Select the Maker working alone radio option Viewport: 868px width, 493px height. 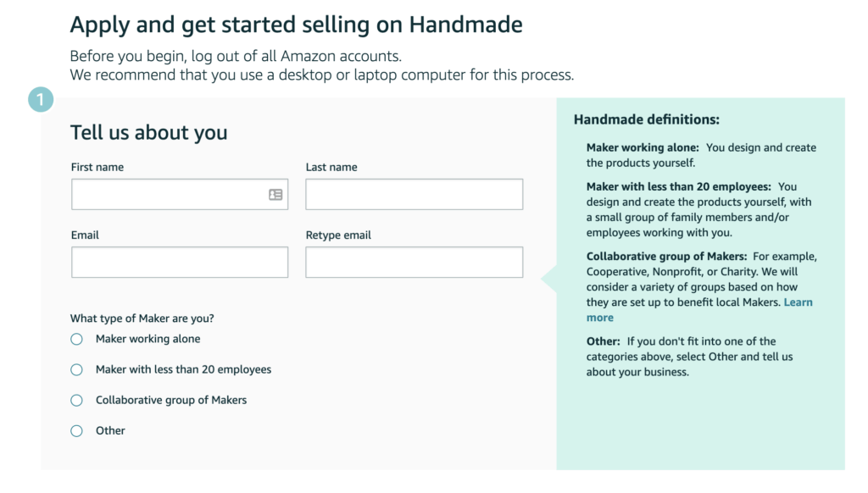(x=76, y=339)
